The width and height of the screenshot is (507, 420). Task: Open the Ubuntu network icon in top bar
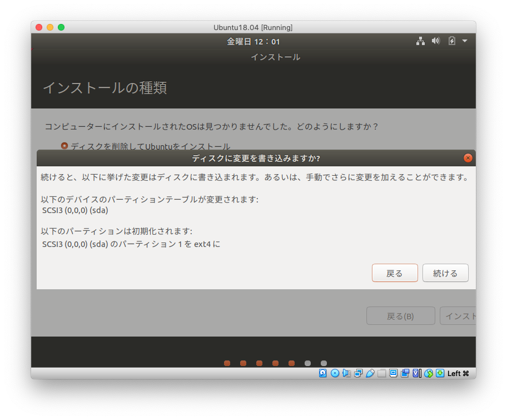421,41
